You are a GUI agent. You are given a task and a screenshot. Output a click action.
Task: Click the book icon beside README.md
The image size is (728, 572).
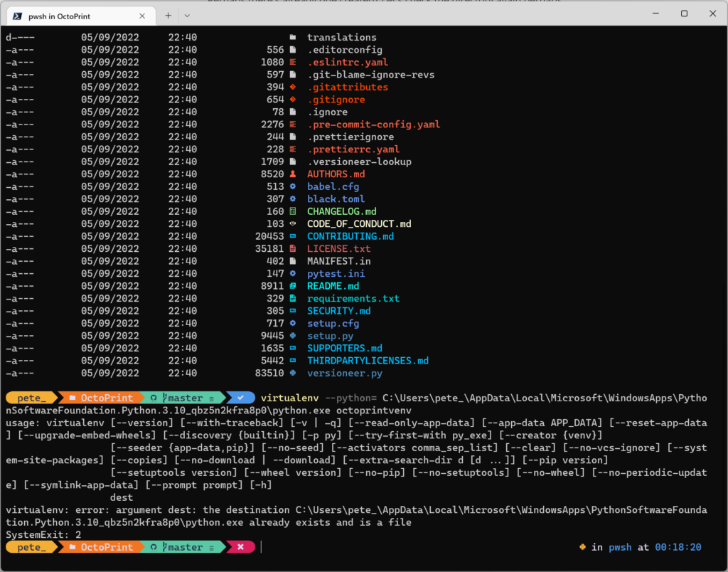tap(293, 286)
